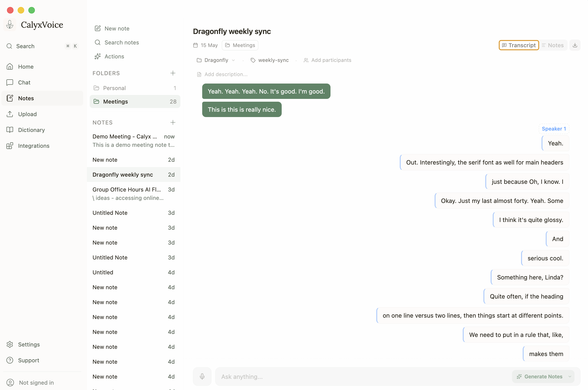The image size is (588, 390).
Task: Click the Ask anything input field
Action: click(363, 377)
